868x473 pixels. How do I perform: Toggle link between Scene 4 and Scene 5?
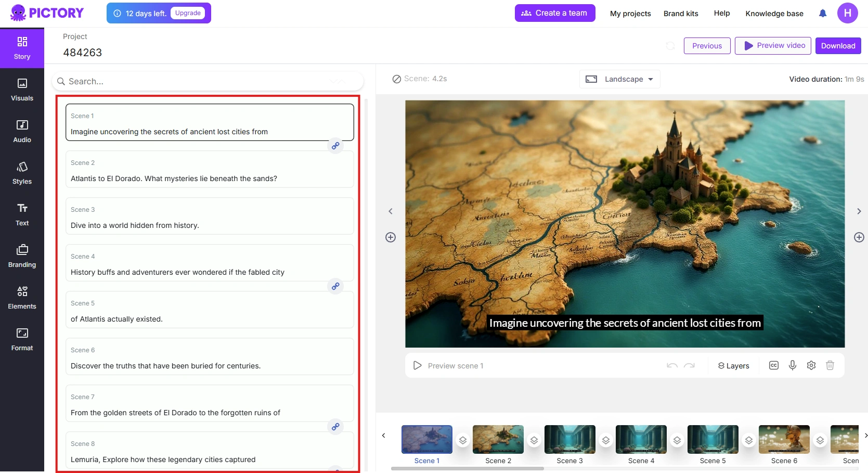335,286
